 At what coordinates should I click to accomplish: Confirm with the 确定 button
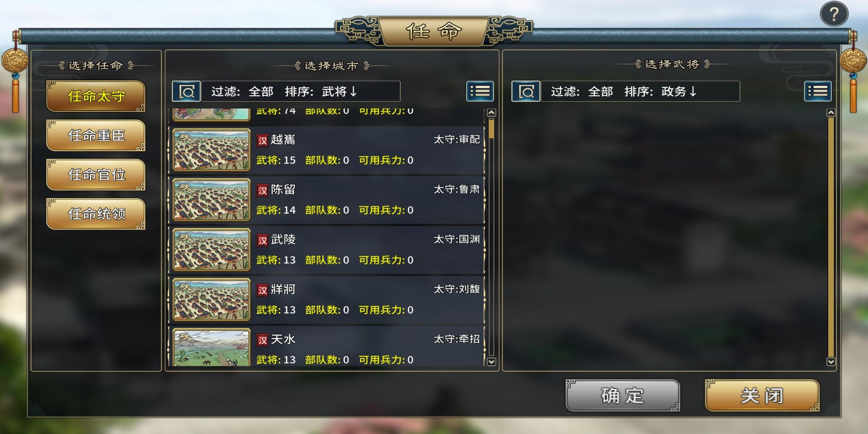coord(623,395)
